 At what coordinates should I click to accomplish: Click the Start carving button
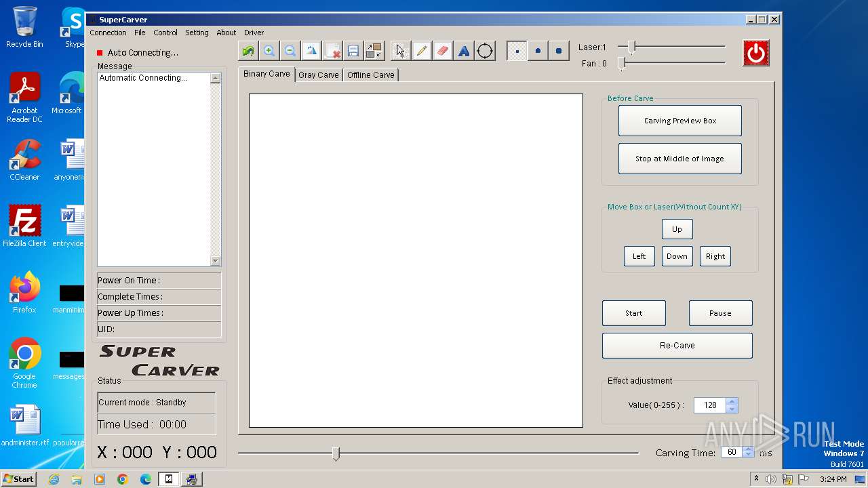pos(634,313)
